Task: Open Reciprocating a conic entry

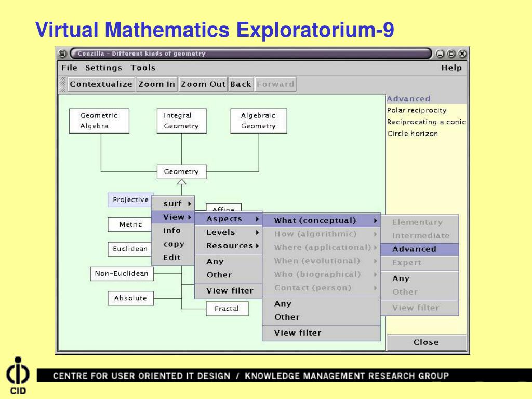Action: coord(426,122)
